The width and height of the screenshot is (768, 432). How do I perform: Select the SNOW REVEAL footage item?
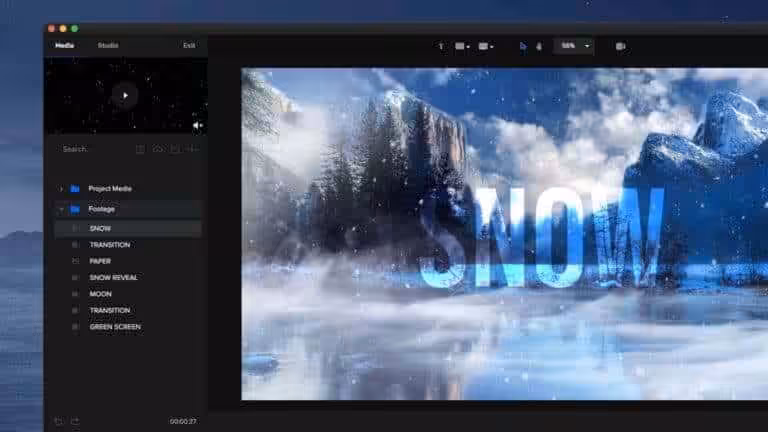pos(113,277)
